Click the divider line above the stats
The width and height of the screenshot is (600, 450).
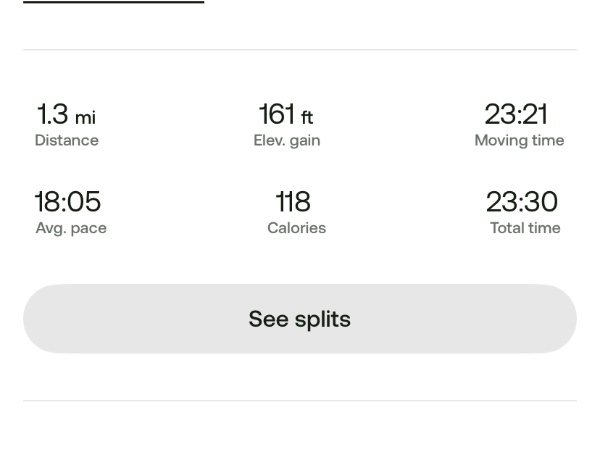pos(300,50)
